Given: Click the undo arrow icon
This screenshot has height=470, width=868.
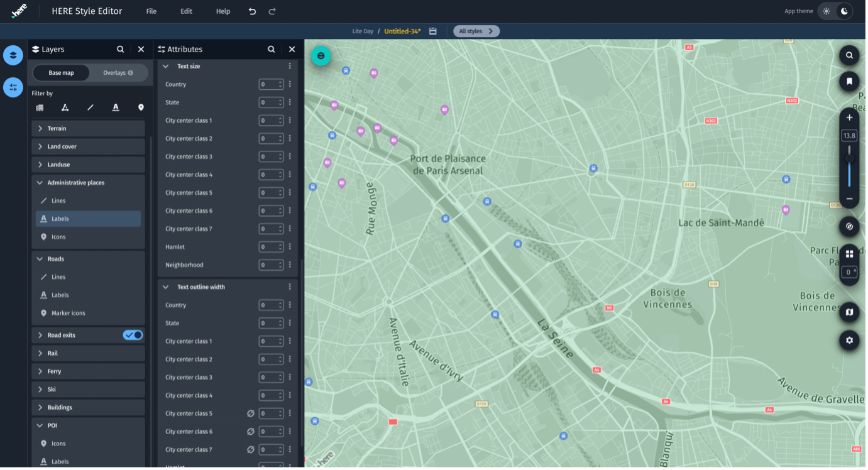Looking at the screenshot, I should [252, 11].
